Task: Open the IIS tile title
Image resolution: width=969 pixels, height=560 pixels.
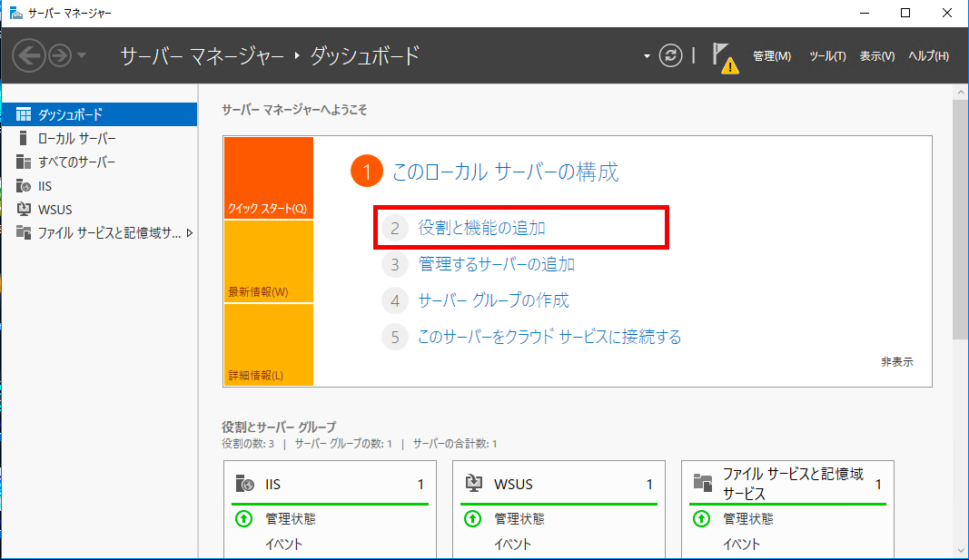Action: click(272, 484)
